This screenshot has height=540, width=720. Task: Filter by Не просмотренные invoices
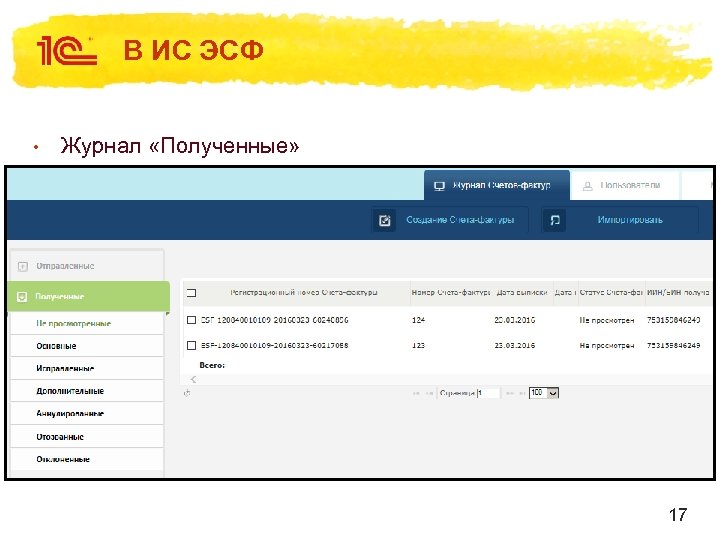[87, 323]
